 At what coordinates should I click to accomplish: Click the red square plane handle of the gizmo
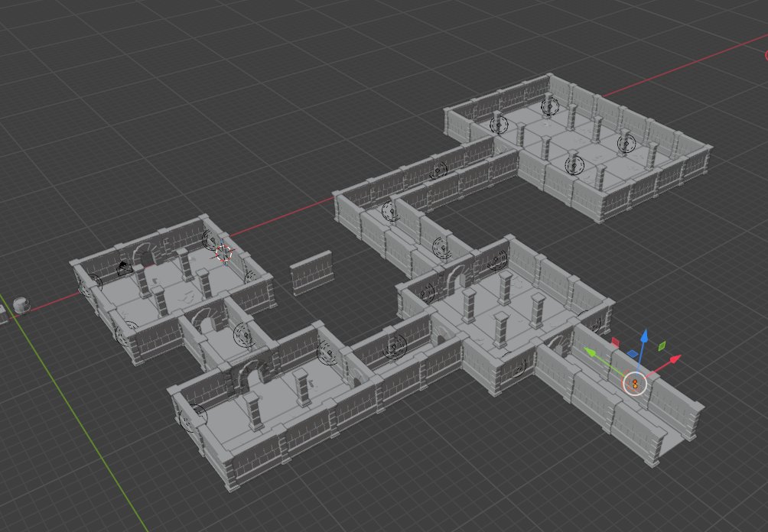(615, 342)
